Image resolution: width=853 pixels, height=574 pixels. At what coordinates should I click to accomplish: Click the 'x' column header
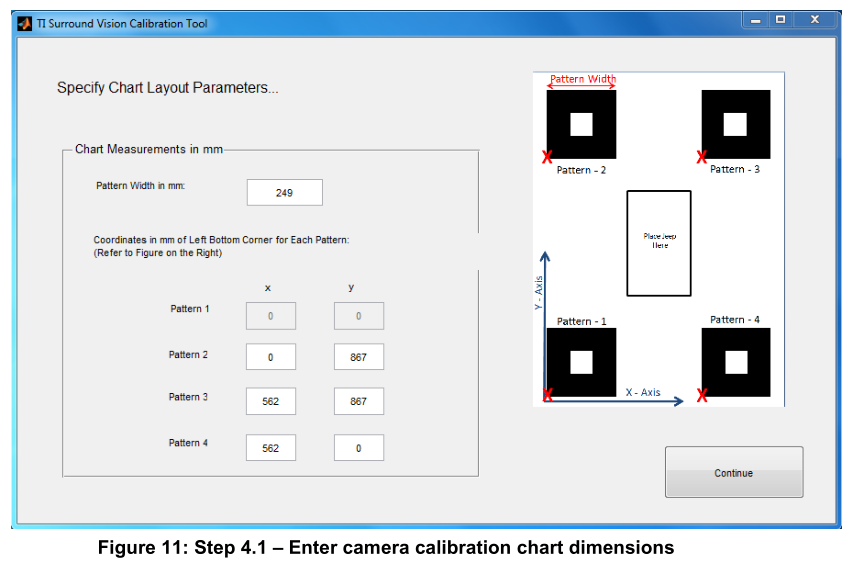click(x=268, y=288)
